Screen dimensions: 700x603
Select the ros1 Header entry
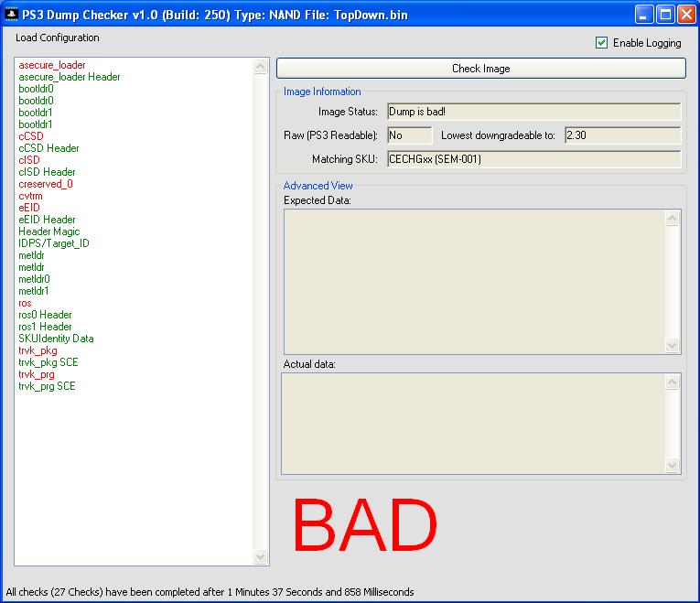(x=45, y=327)
